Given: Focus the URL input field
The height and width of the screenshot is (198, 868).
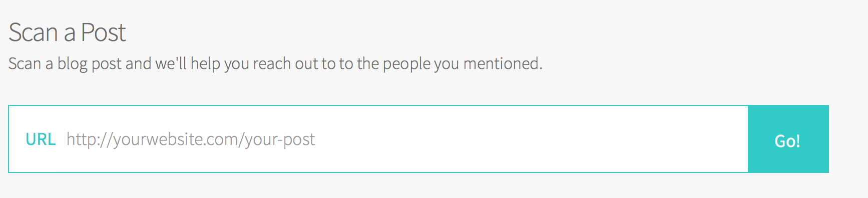Looking at the screenshot, I should pyautogui.click(x=378, y=139).
